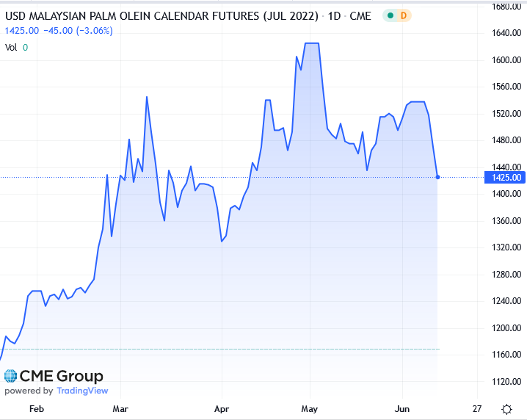Click the Palm Olein futures chart title

pyautogui.click(x=161, y=15)
